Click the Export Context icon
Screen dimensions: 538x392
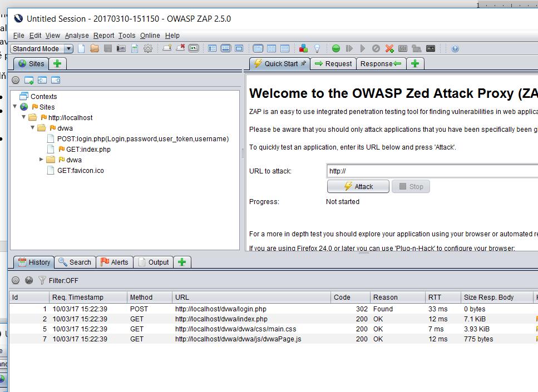click(x=56, y=80)
